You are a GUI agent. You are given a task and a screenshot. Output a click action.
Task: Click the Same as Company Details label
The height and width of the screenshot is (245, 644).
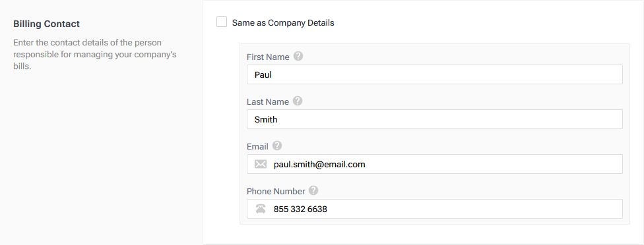pyautogui.click(x=283, y=23)
